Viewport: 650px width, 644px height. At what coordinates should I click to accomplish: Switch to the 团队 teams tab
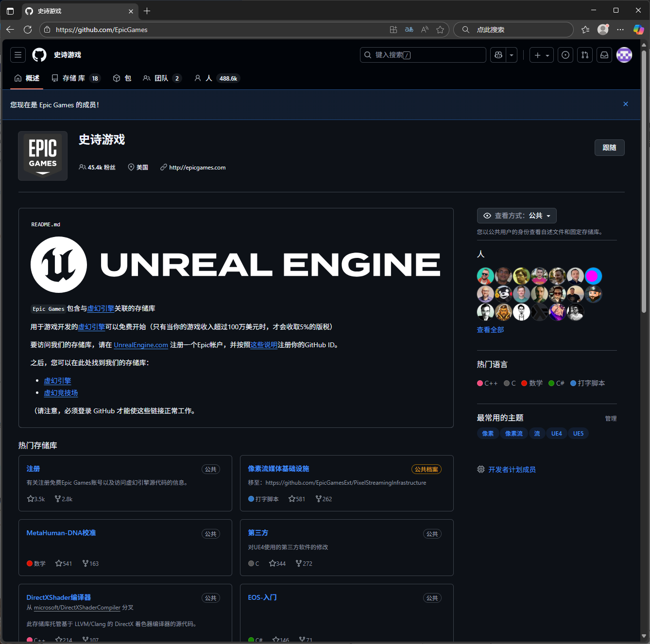coord(162,78)
